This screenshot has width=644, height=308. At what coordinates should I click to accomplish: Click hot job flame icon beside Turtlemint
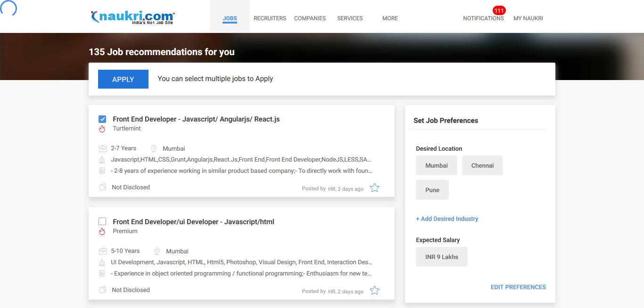[102, 129]
